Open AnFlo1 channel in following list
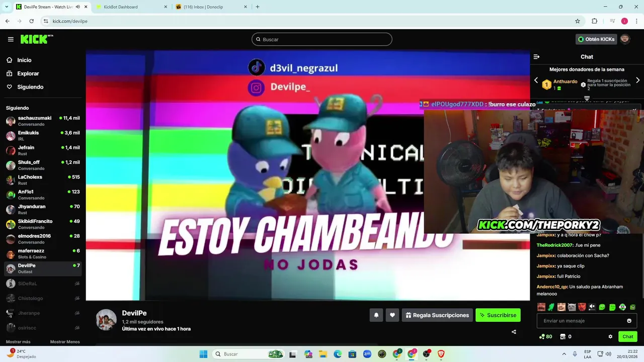Image resolution: width=644 pixels, height=362 pixels. (43, 195)
